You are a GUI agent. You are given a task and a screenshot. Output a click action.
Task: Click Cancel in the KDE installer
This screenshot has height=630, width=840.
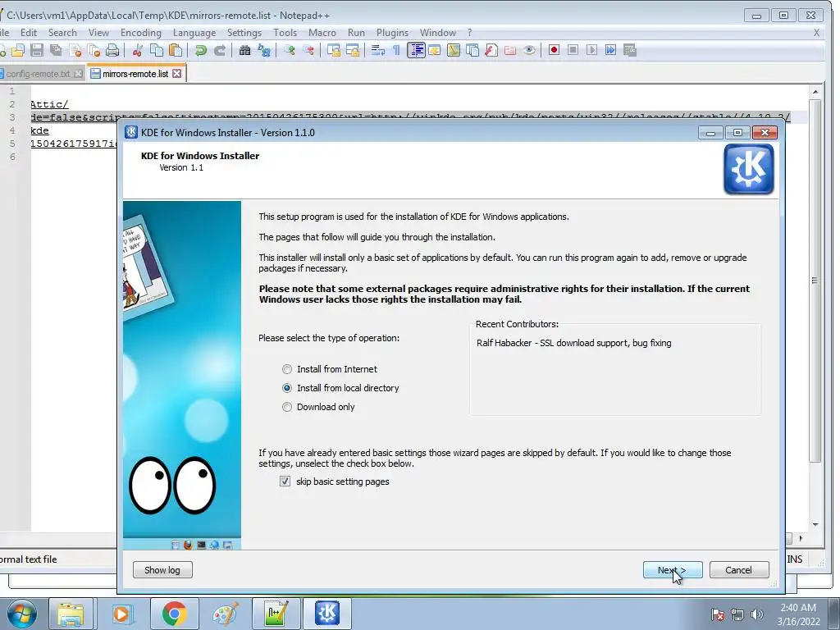(x=739, y=570)
